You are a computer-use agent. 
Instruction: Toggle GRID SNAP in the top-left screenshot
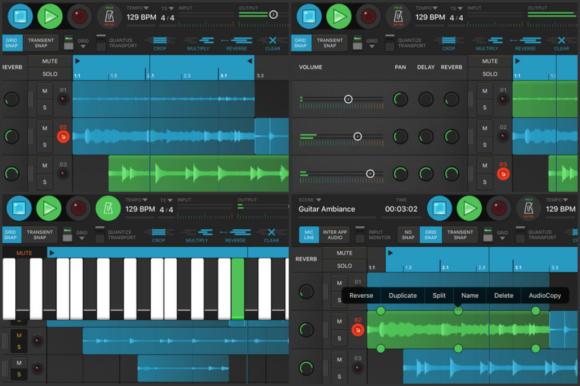(x=12, y=43)
